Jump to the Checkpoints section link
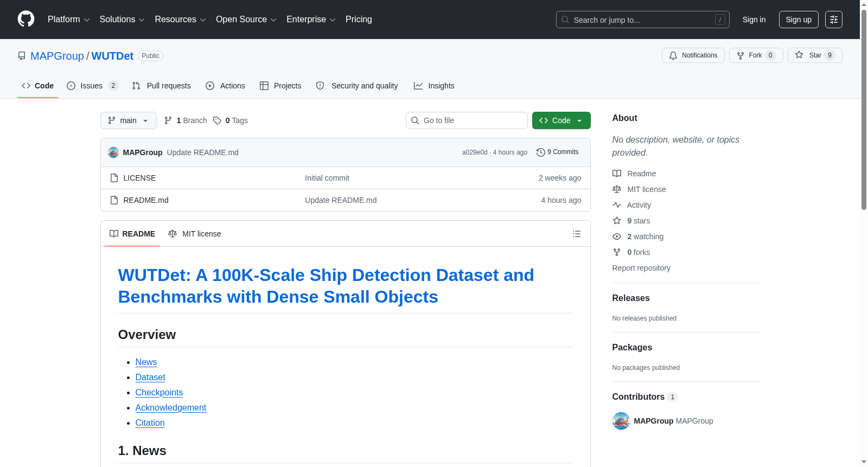Viewport: 868px width, 467px height. (159, 393)
